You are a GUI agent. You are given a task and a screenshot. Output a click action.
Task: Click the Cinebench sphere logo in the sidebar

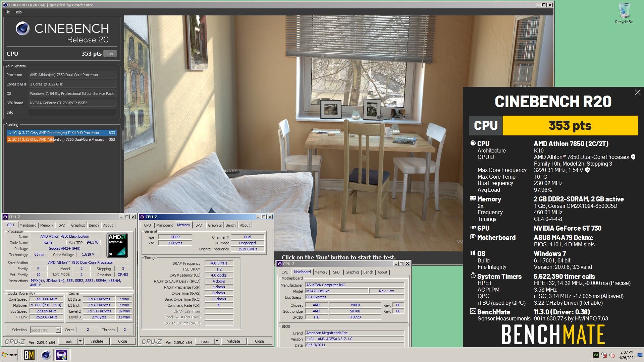[23, 28]
